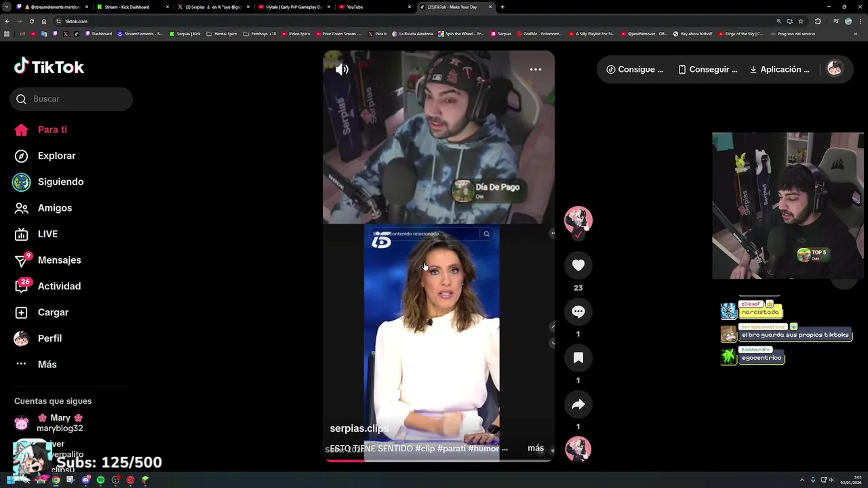Open the Free Green Screen bookmark folder
Viewport: 868px width, 488px height.
[338, 34]
